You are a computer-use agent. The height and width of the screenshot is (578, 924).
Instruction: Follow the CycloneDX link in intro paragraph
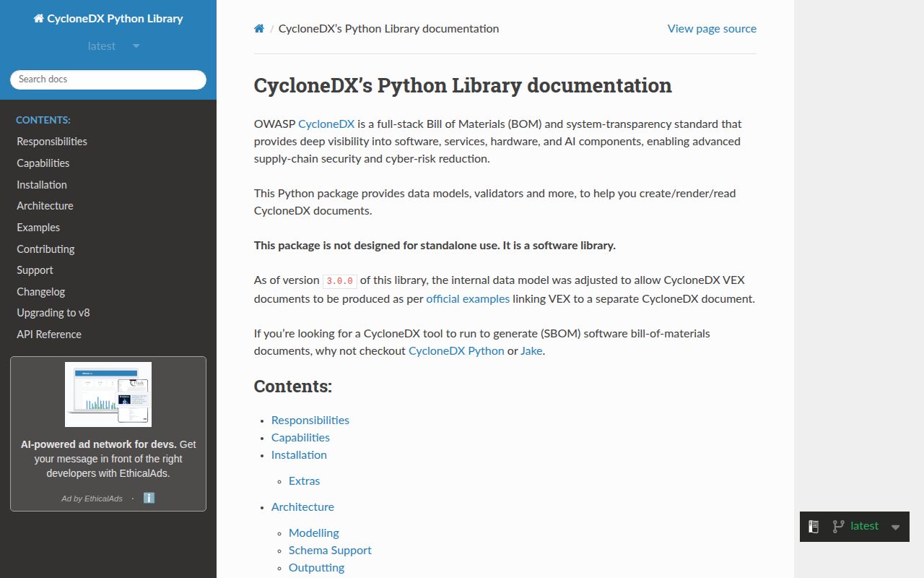(326, 124)
